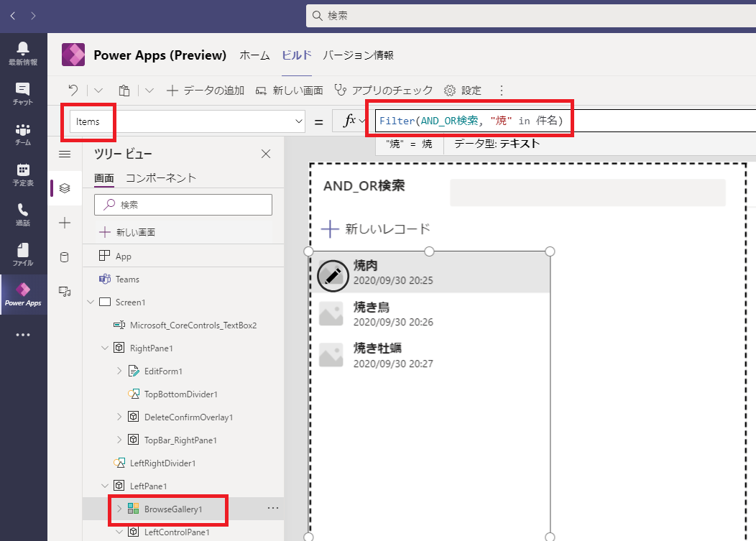
Task: Click 新しい画面 in the toolbar
Action: tap(290, 91)
